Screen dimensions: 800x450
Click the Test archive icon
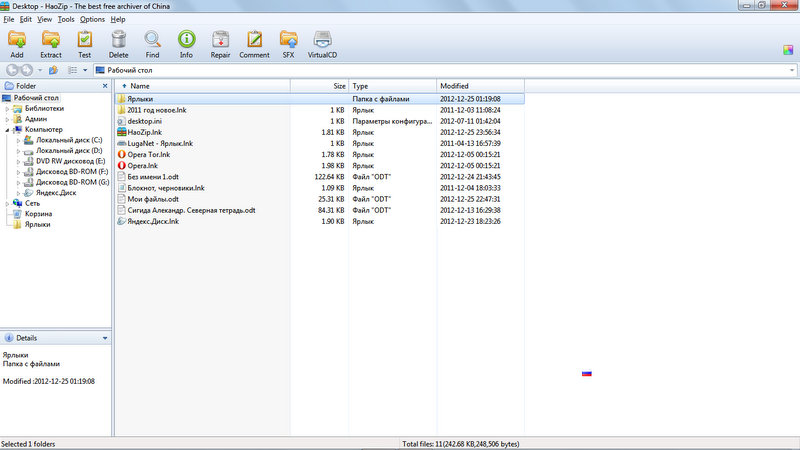pos(85,44)
